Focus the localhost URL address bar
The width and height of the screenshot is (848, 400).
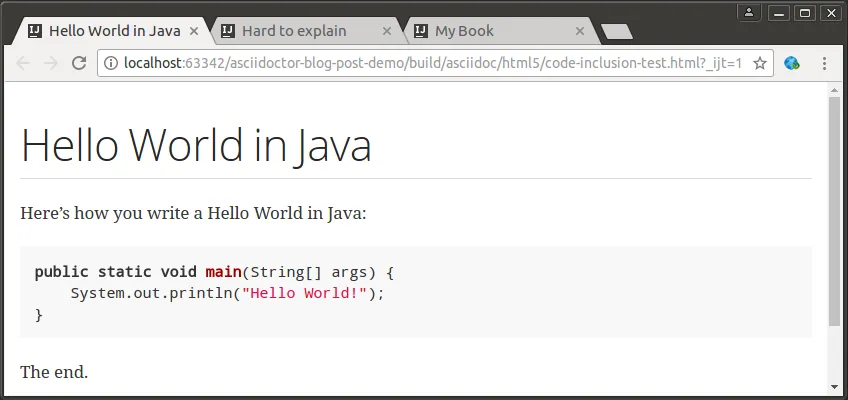click(x=430, y=63)
